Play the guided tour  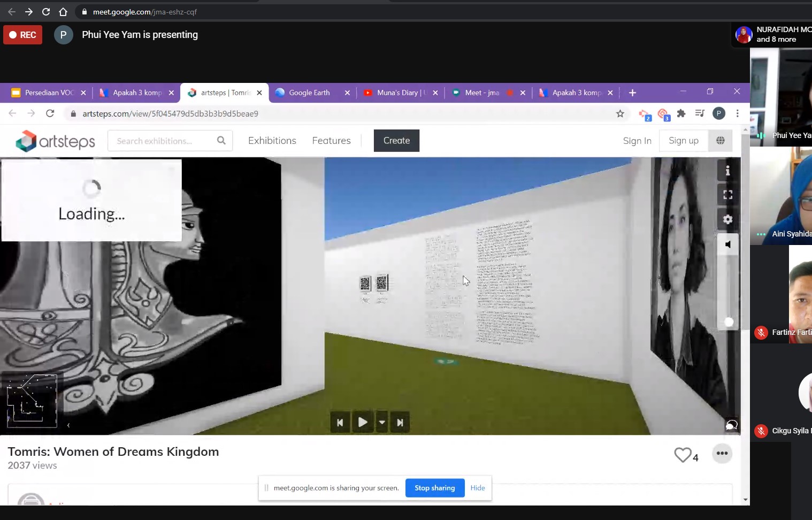click(x=363, y=422)
